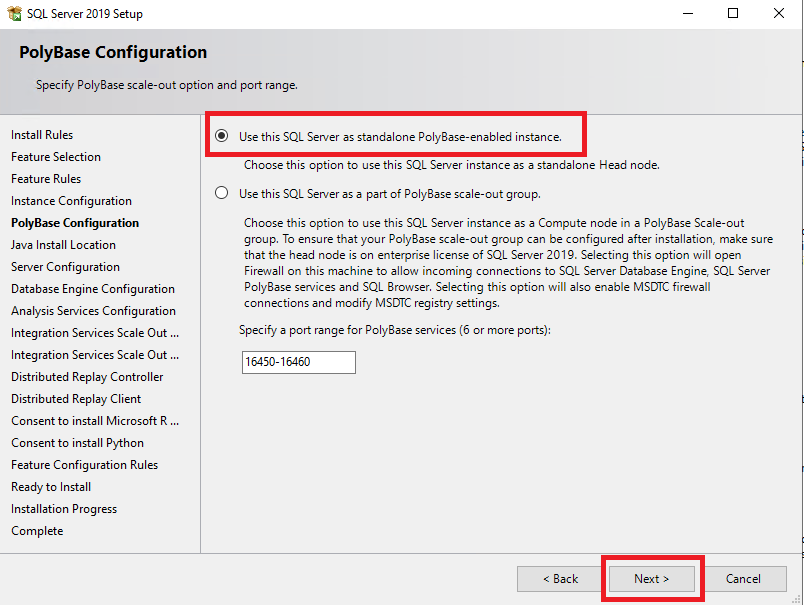
Task: Click the PolyBase port range input field
Action: (x=298, y=362)
